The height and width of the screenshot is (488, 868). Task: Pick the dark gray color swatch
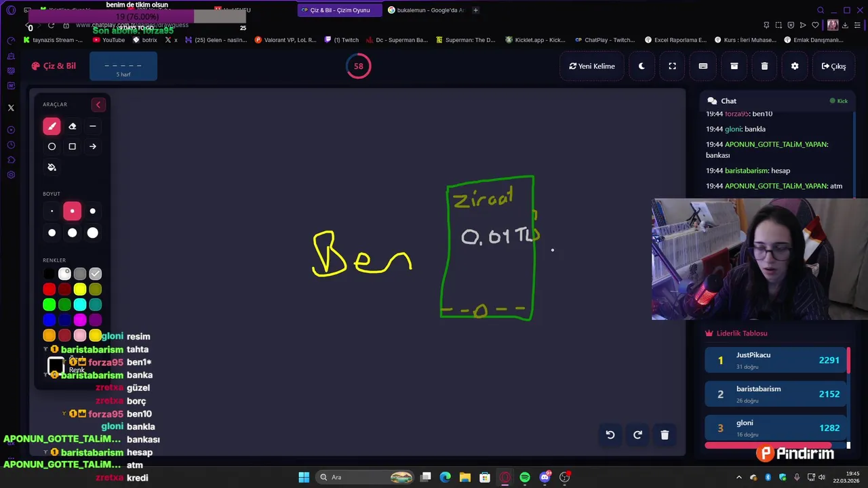click(x=80, y=274)
